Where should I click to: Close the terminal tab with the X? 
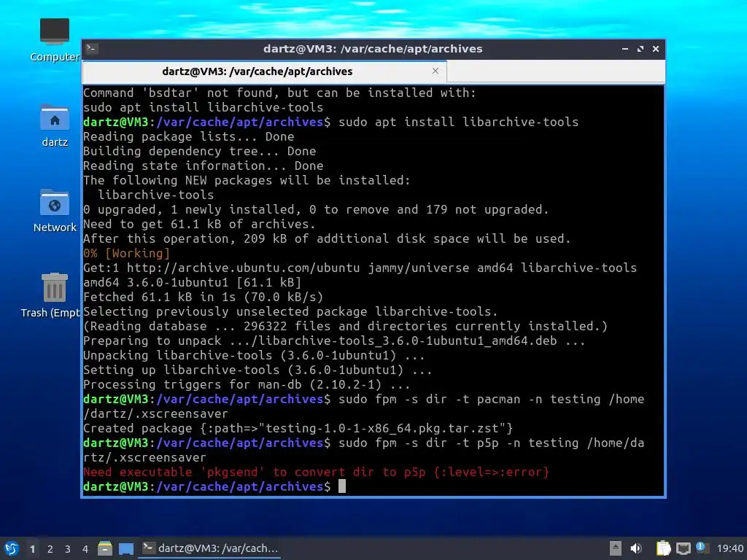point(436,71)
